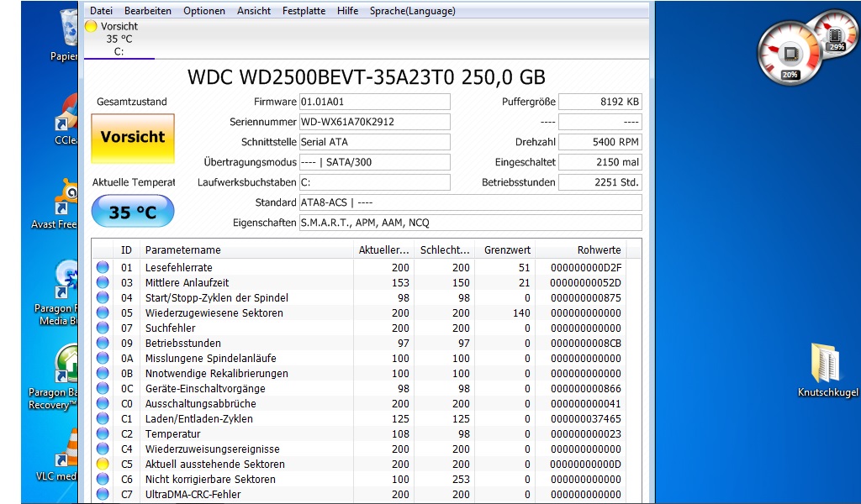The height and width of the screenshot is (504, 861).
Task: Open the Avast Free desktop shortcut
Action: click(55, 203)
